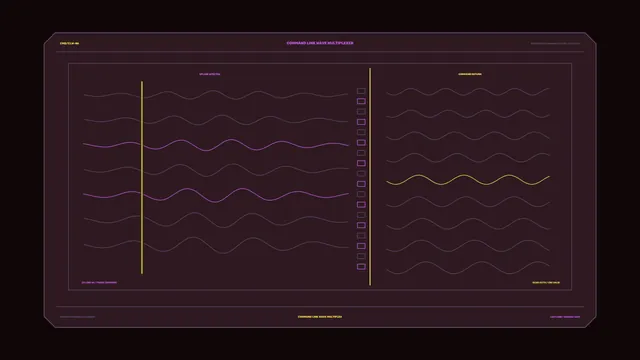Toggle the sixth checkbox from the top
Image resolution: width=640 pixels, height=360 pixels.
(361, 142)
